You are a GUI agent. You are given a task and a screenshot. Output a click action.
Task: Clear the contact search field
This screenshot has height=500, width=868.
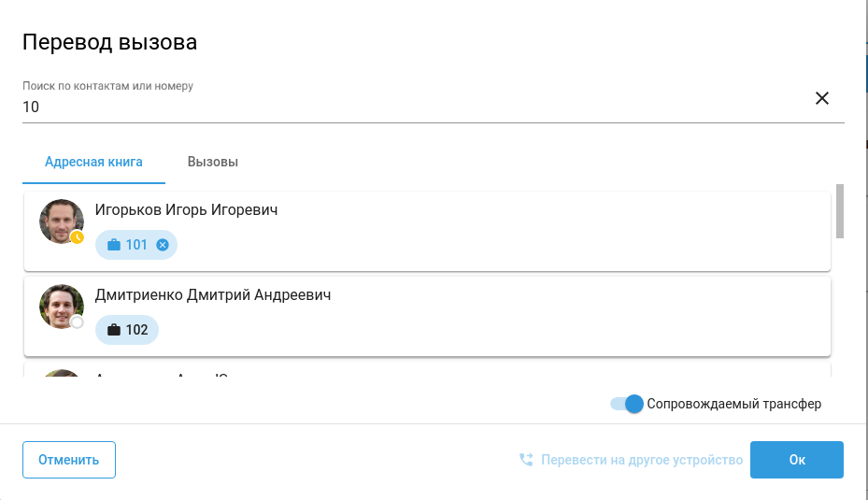pos(822,98)
